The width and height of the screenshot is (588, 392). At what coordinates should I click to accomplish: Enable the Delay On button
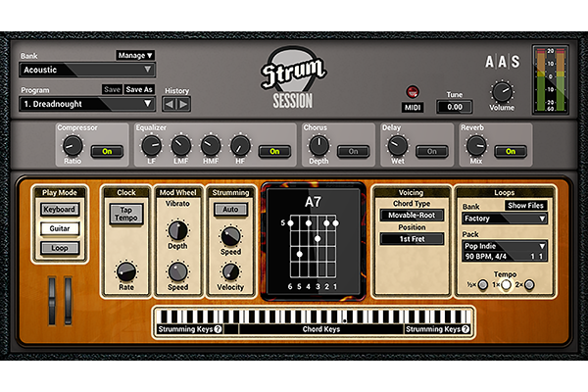point(431,151)
